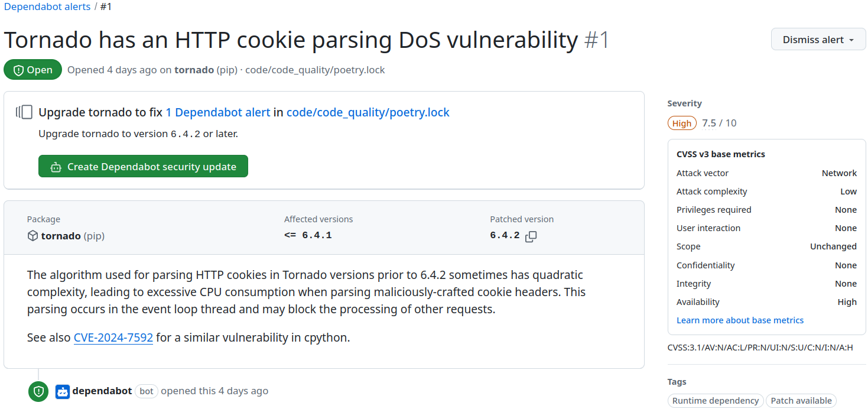Click the Open status badge
This screenshot has width=868, height=409.
32,70
